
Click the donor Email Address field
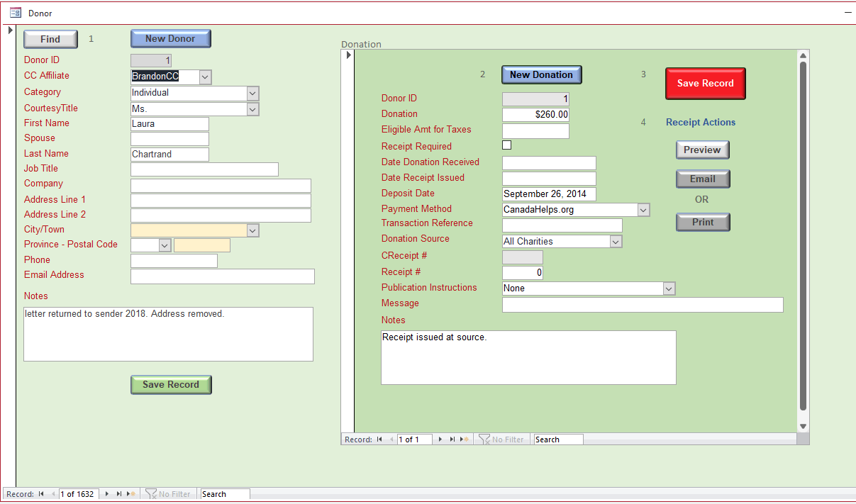coord(223,276)
